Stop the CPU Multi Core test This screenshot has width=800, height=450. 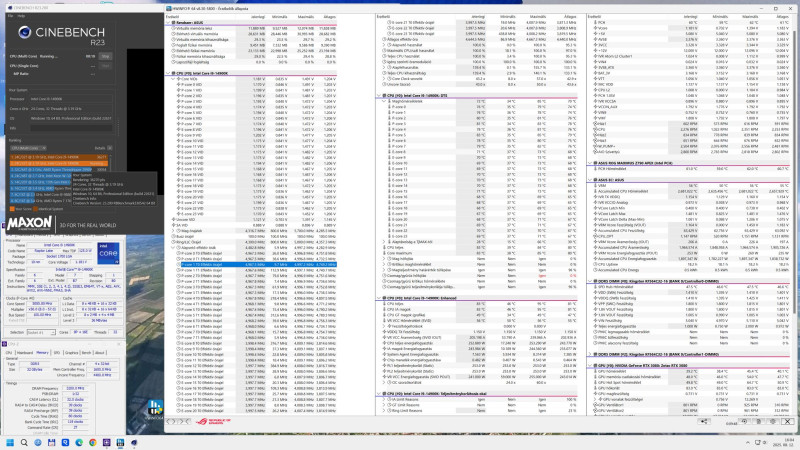point(105,56)
